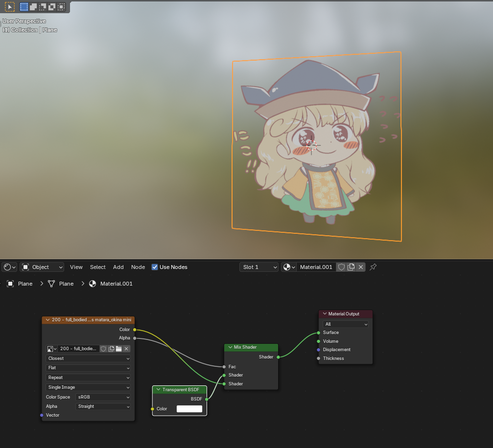Open the Transparent BSDF white color swatch
The image size is (493, 448).
point(189,409)
